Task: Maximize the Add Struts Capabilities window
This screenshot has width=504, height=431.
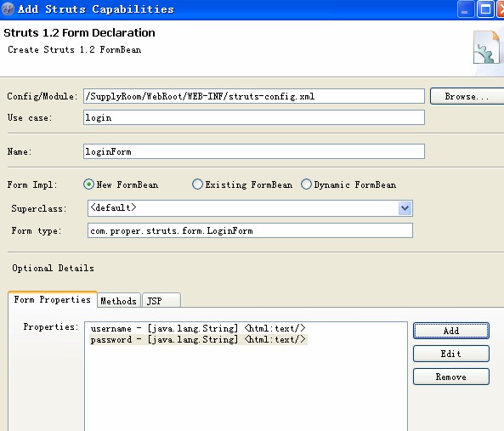Action: 485,9
